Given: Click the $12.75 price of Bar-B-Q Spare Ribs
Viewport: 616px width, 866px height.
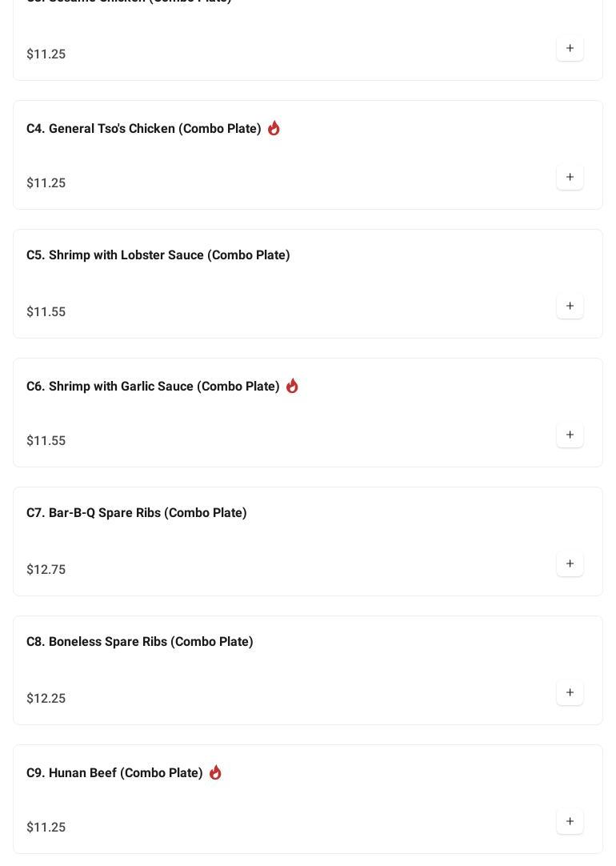Looking at the screenshot, I should (x=46, y=570).
